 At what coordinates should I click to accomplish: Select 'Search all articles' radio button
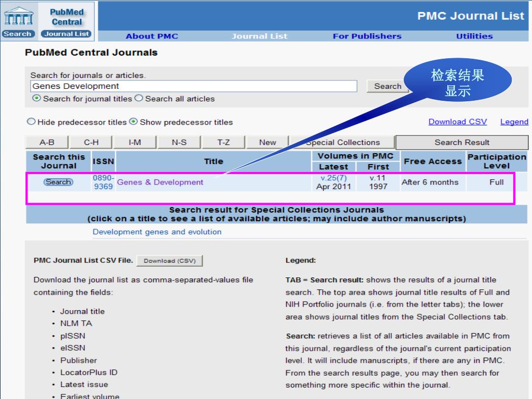pos(139,98)
